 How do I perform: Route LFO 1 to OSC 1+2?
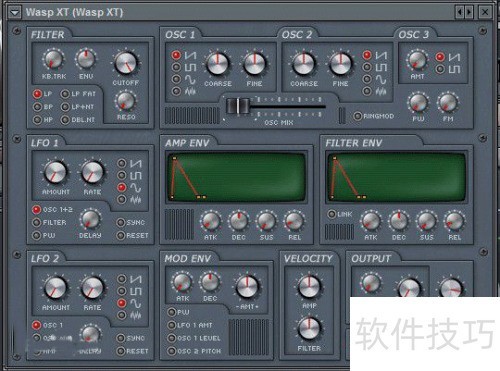tap(36, 210)
